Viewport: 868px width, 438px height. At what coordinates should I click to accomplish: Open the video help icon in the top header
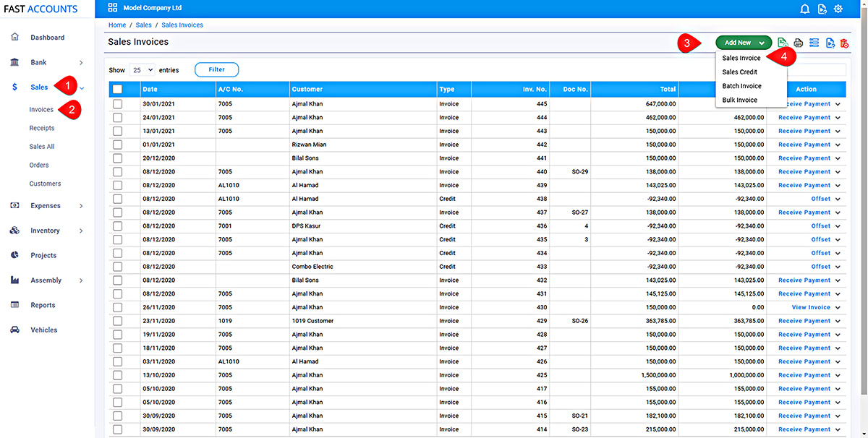pos(822,9)
